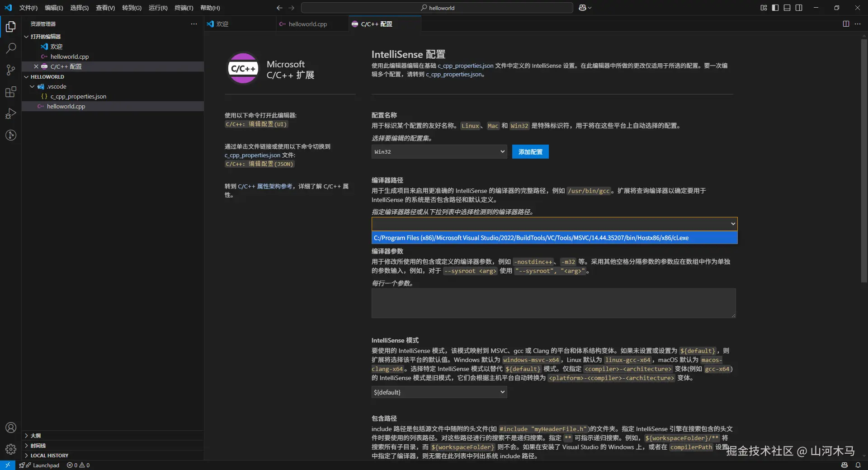Open the Win32 configuration name dropdown
The image size is (868, 470).
click(439, 152)
